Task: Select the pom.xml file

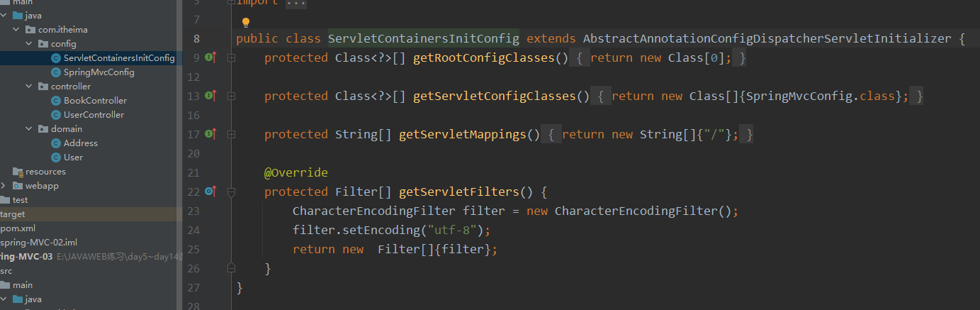Action: 18,228
